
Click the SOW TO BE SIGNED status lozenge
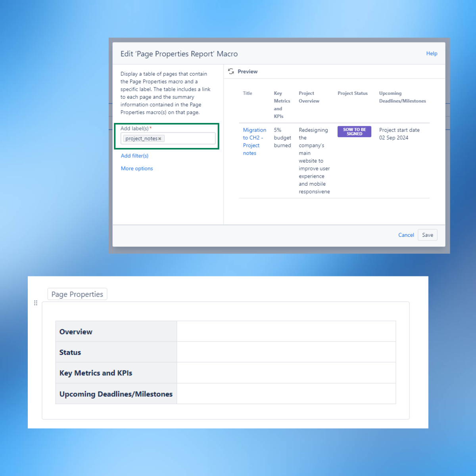click(x=354, y=131)
